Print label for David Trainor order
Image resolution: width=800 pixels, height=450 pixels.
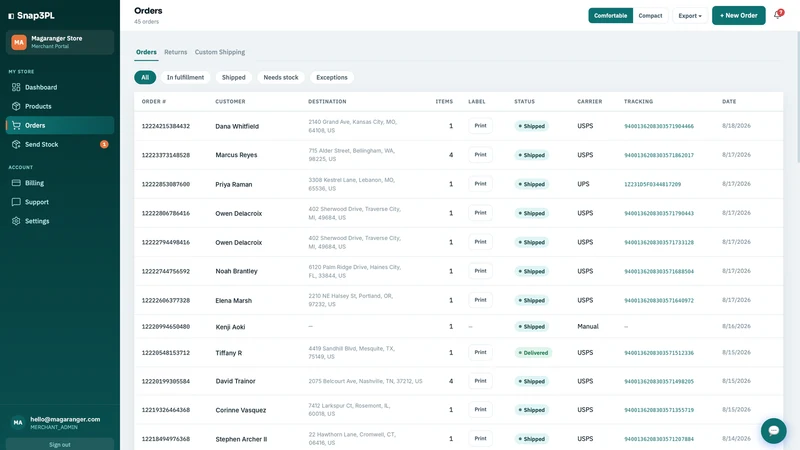(x=480, y=381)
